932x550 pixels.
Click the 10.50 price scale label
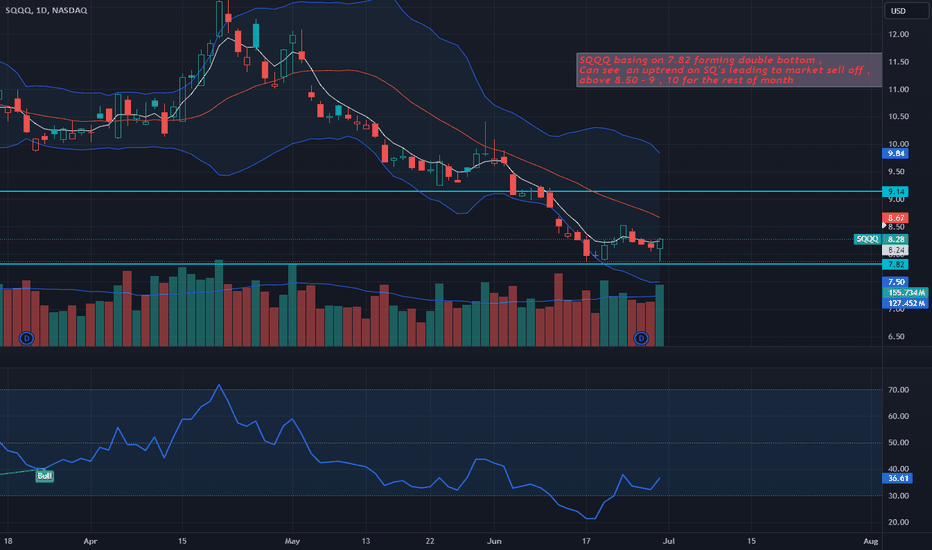(898, 117)
